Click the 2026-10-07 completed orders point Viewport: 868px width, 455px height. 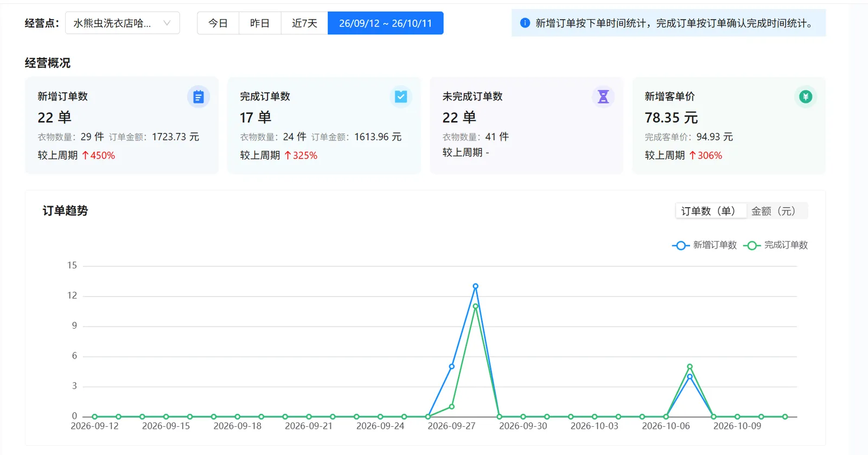[x=690, y=367]
